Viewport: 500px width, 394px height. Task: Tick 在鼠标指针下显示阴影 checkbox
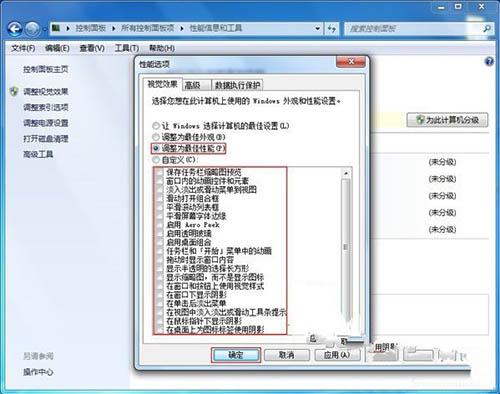(160, 321)
